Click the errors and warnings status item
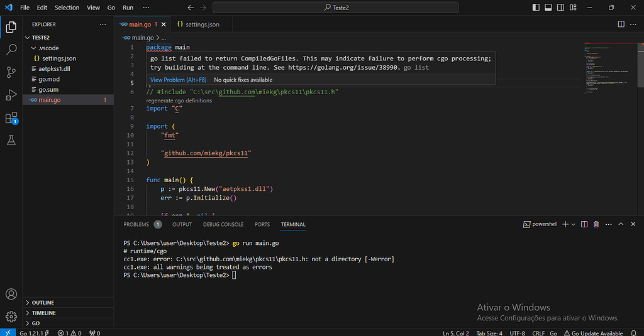The width and height of the screenshot is (644, 336). coord(69,333)
